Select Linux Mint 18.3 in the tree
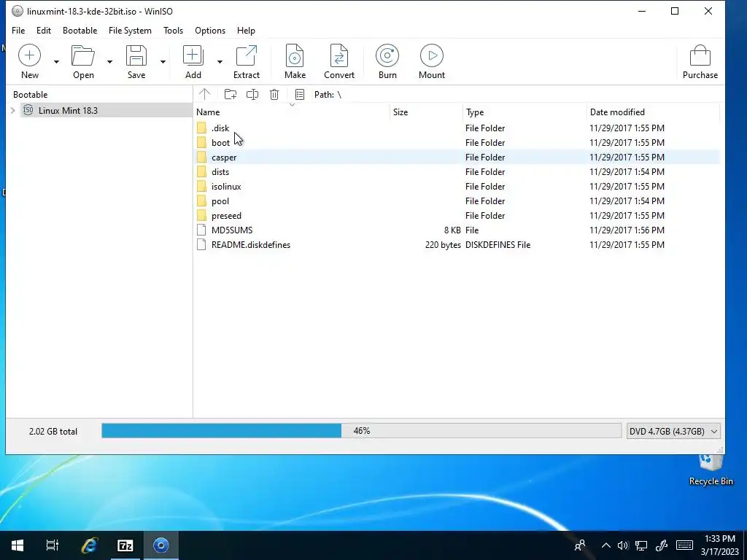Screen dimensions: 747x560 [68, 111]
